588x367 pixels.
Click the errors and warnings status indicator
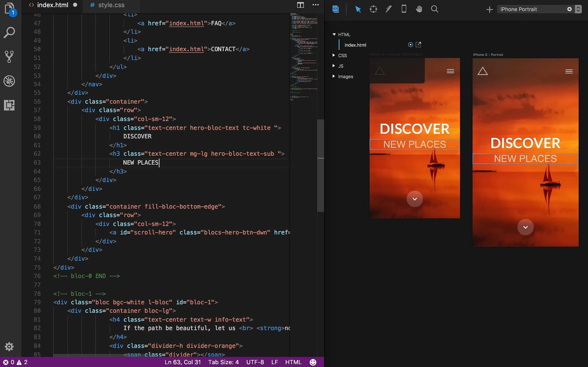click(x=15, y=362)
